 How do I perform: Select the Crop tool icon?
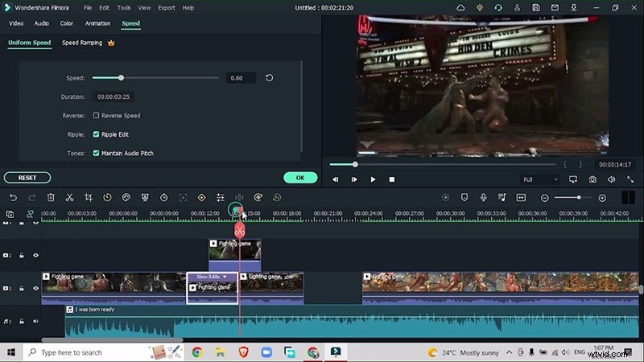pyautogui.click(x=88, y=197)
